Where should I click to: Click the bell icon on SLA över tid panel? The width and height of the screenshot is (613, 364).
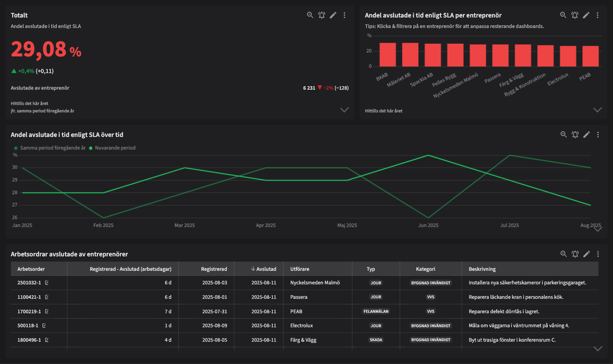coord(575,134)
